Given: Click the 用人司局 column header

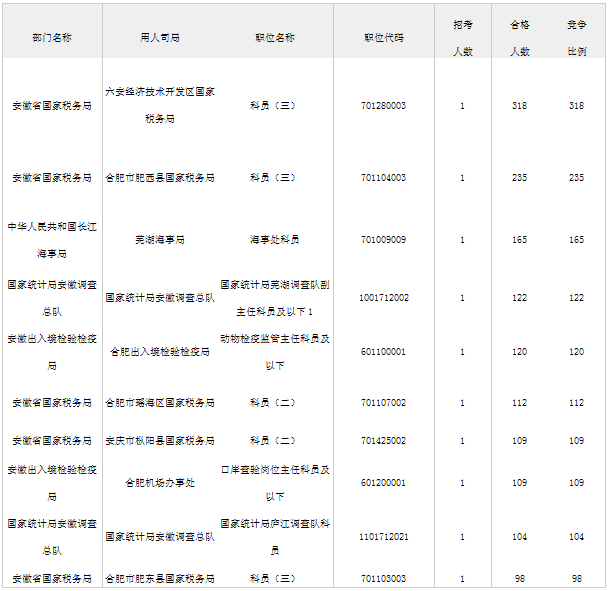Looking at the screenshot, I should coord(160,37).
